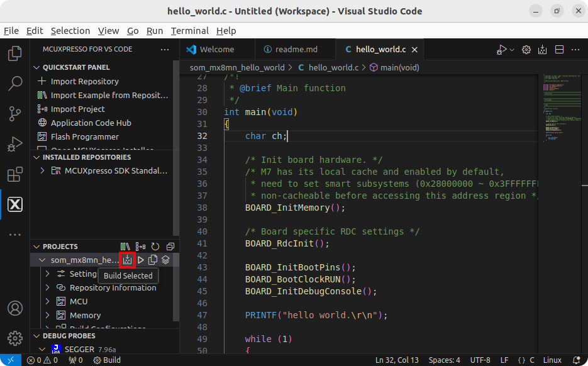Split the editor to the right
588x366 pixels.
coord(559,49)
